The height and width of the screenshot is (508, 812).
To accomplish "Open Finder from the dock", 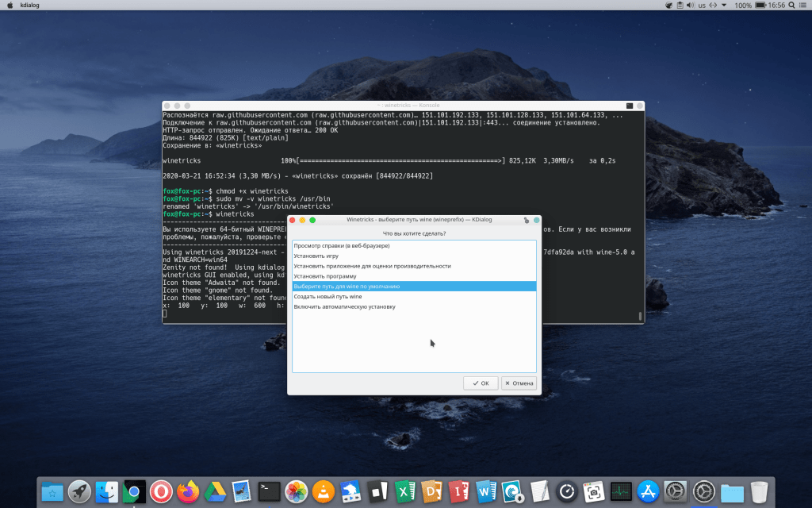I will tap(107, 491).
